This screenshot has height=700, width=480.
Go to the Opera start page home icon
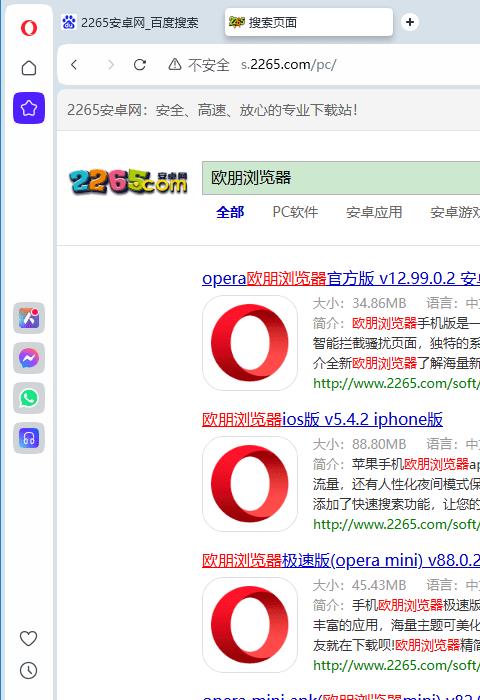(29, 68)
